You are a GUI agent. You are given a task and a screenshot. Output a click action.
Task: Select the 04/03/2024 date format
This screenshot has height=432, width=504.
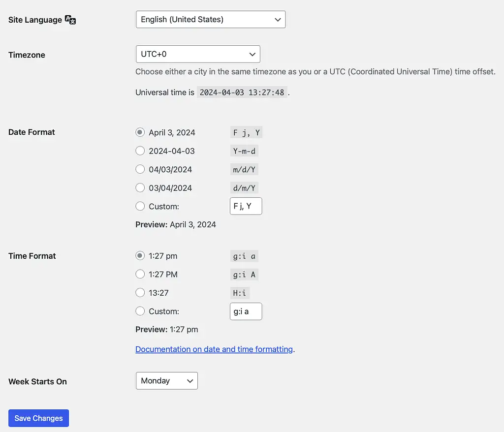[140, 169]
